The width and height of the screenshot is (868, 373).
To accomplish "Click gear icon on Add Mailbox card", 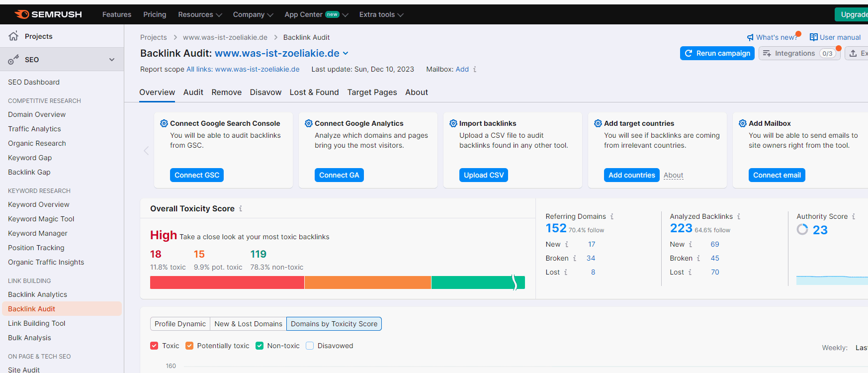I will 743,123.
